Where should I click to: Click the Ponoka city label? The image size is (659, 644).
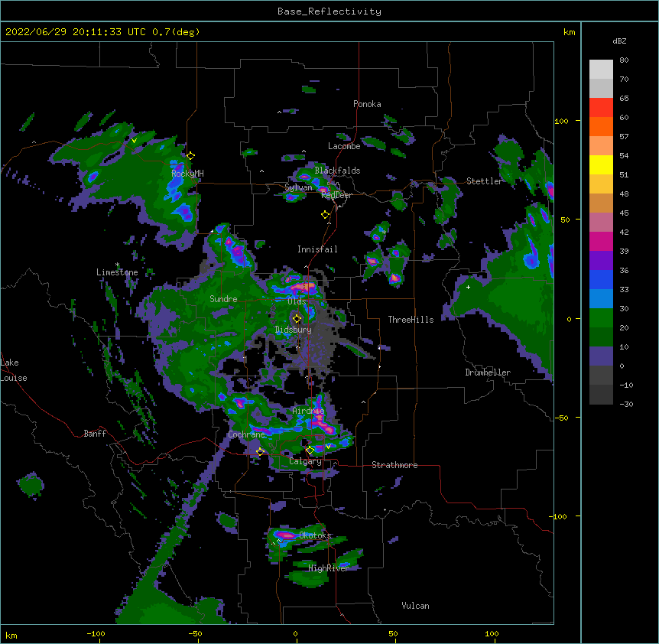click(x=367, y=104)
